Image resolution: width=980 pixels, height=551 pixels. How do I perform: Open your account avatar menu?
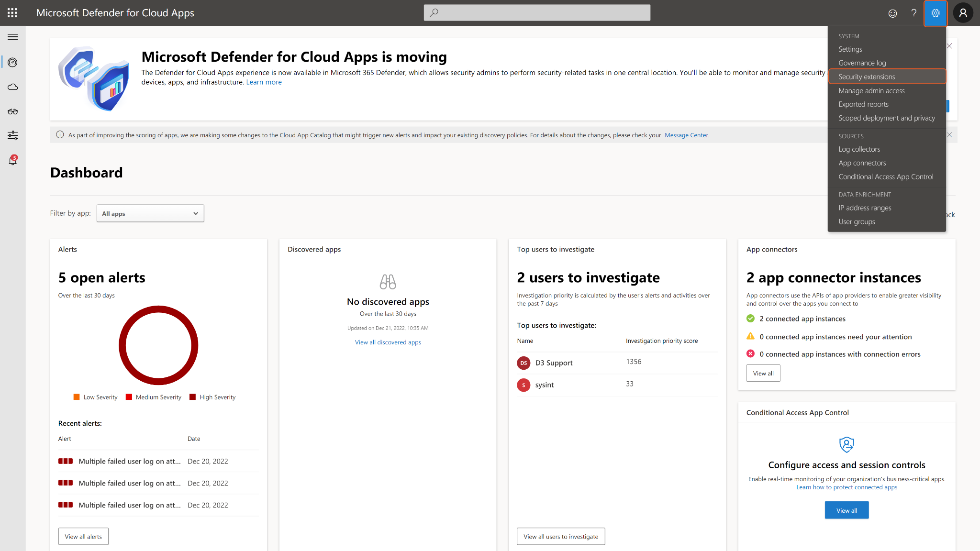pyautogui.click(x=963, y=13)
